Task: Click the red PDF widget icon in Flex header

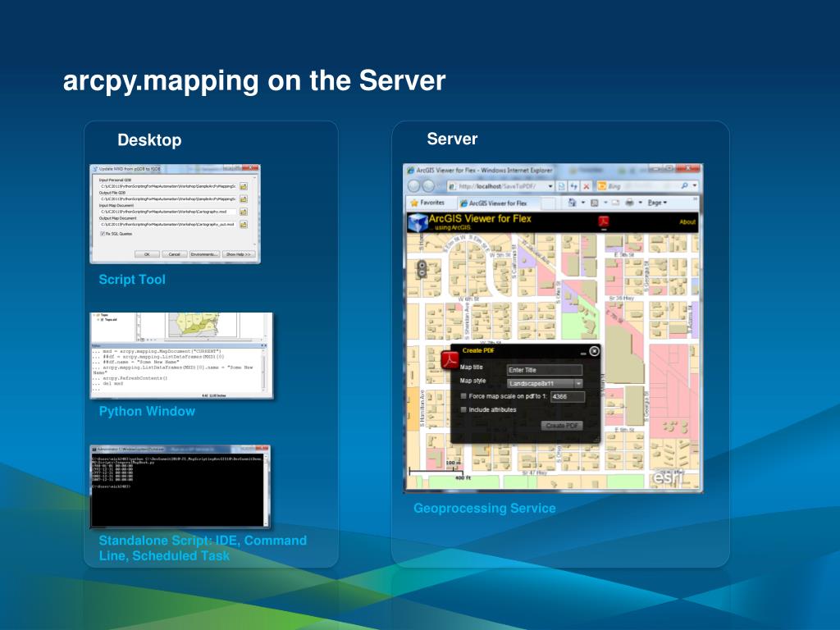Action: [x=604, y=221]
